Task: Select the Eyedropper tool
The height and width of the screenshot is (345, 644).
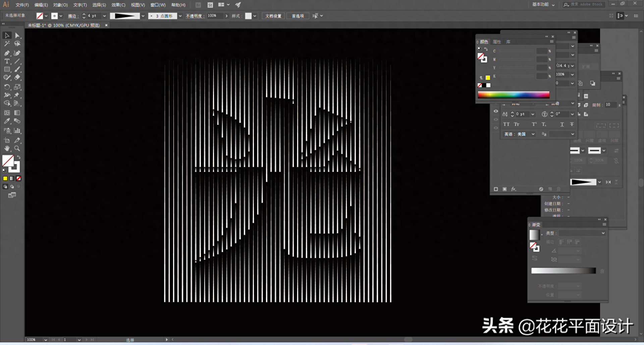Action: [x=7, y=121]
